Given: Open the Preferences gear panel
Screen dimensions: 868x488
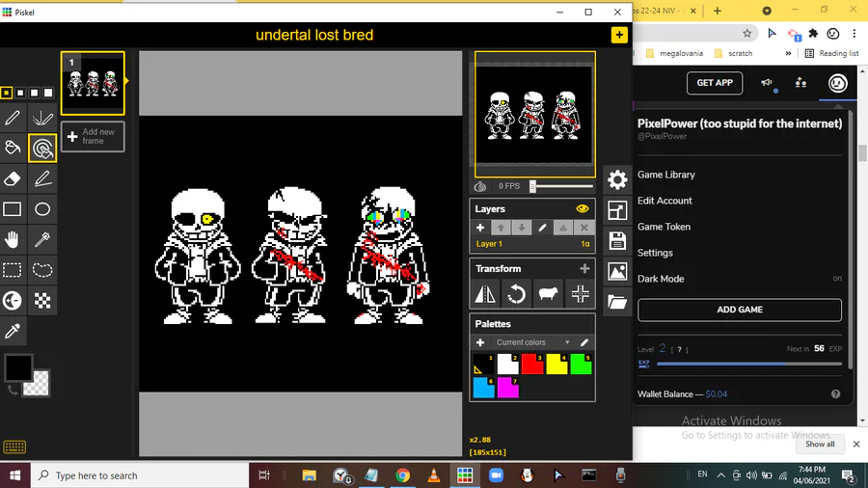Looking at the screenshot, I should (x=616, y=179).
